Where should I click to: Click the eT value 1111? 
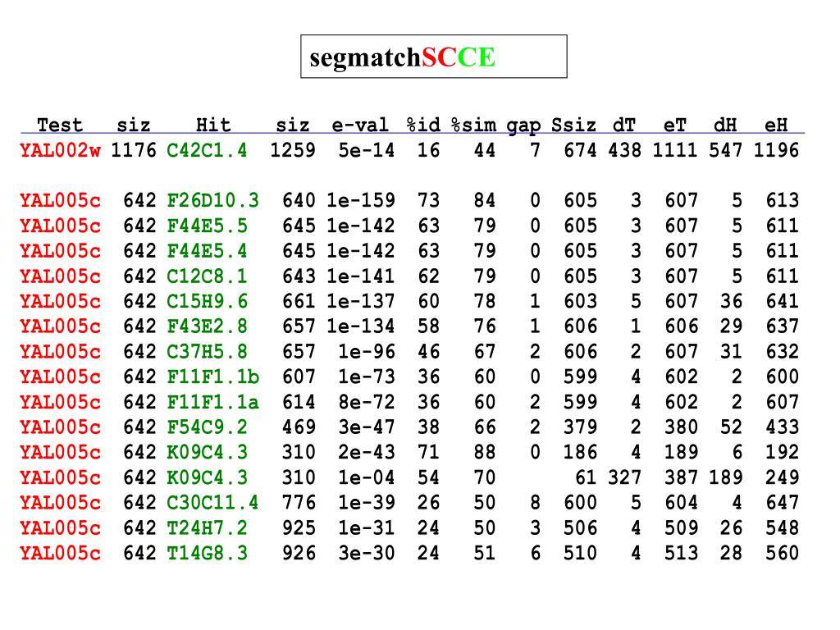pos(674,151)
